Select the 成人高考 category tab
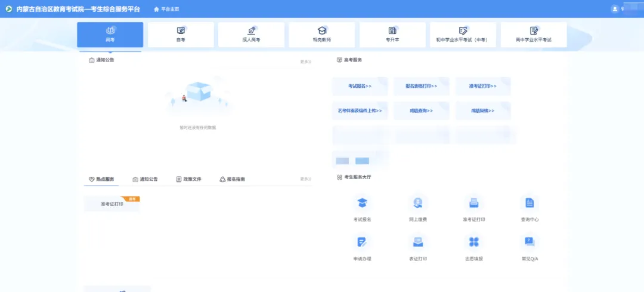Viewport: 644px width, 292px height. click(251, 35)
